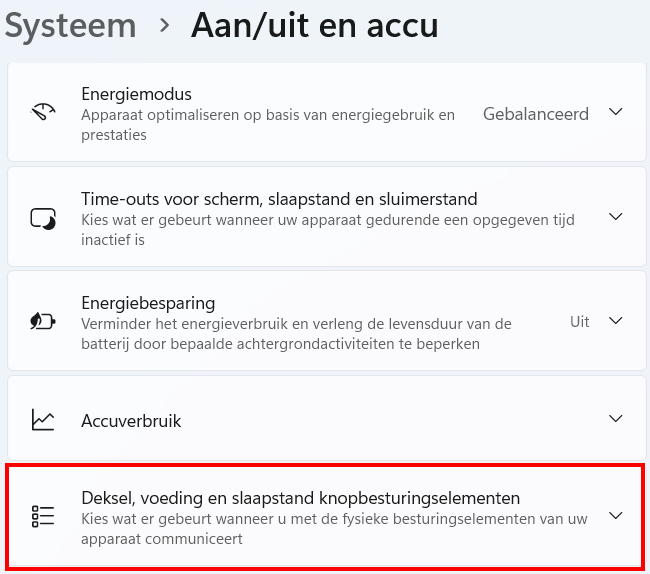650x574 pixels.
Task: Open the Gebalanceerd energy mode dropdown
Action: pyautogui.click(x=535, y=114)
